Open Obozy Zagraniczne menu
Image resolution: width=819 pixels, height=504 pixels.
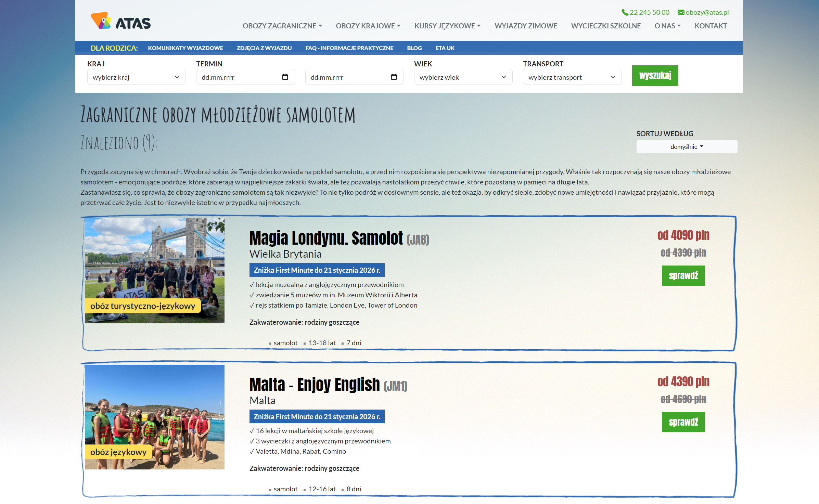(x=282, y=26)
